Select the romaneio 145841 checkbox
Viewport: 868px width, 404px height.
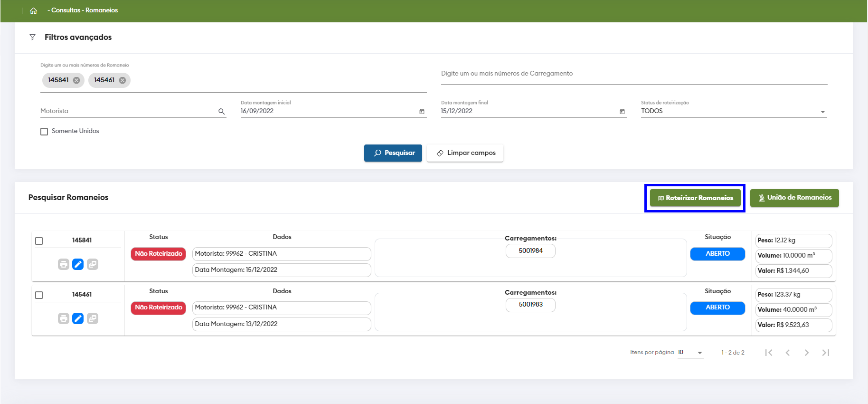(x=39, y=241)
